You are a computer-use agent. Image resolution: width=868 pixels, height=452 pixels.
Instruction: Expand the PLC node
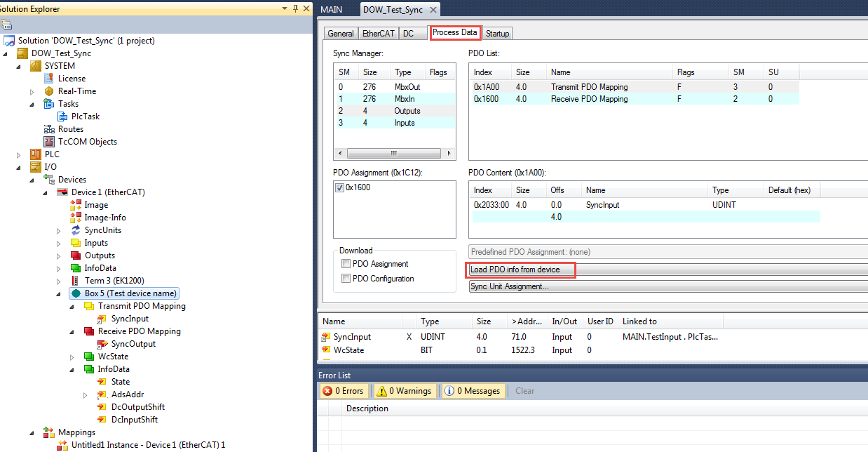18,154
